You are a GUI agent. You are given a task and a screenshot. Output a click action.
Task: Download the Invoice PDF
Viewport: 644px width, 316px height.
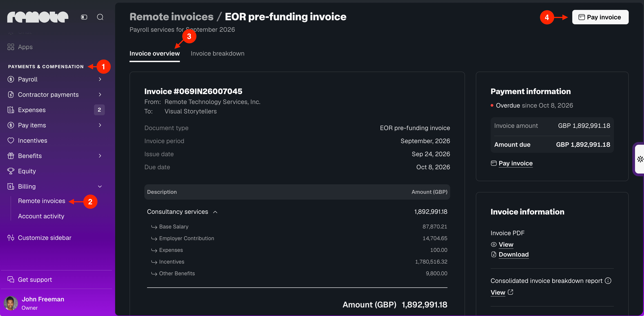click(x=514, y=255)
